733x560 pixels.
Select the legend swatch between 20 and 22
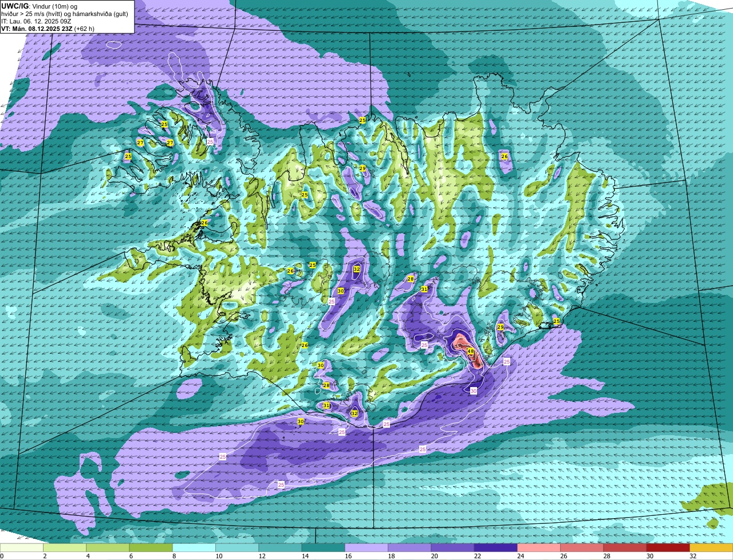tap(453, 547)
